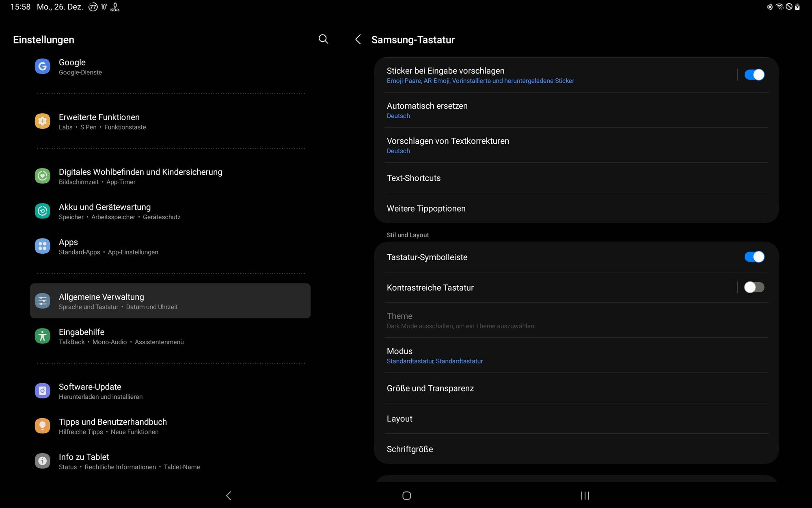Open recent apps from navigation bar
This screenshot has width=812, height=508.
[585, 495]
